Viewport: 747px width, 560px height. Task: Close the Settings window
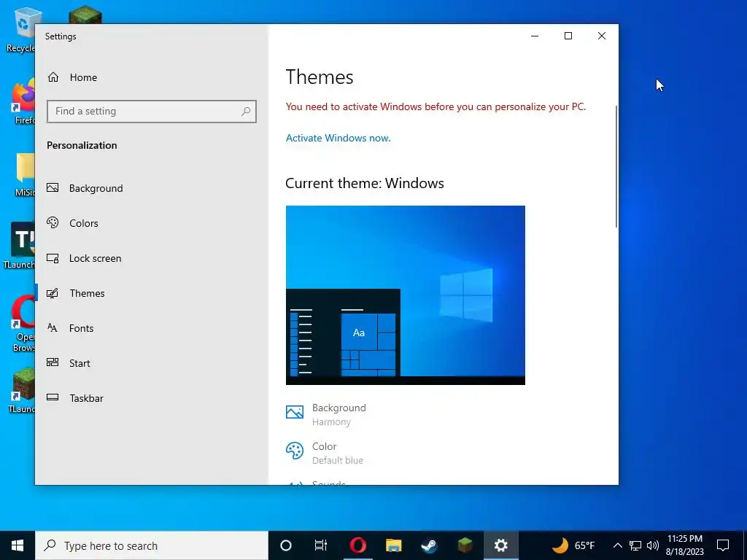(602, 36)
